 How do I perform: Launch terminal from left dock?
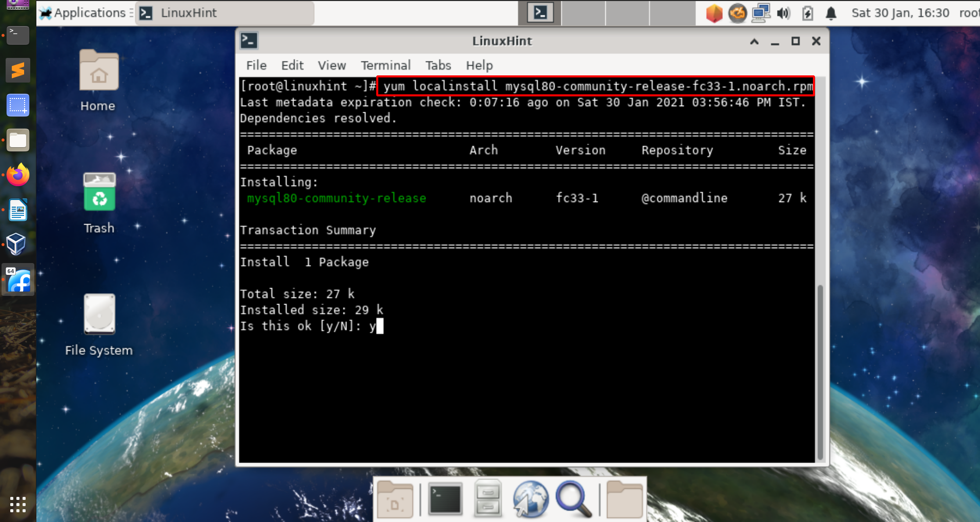[18, 35]
